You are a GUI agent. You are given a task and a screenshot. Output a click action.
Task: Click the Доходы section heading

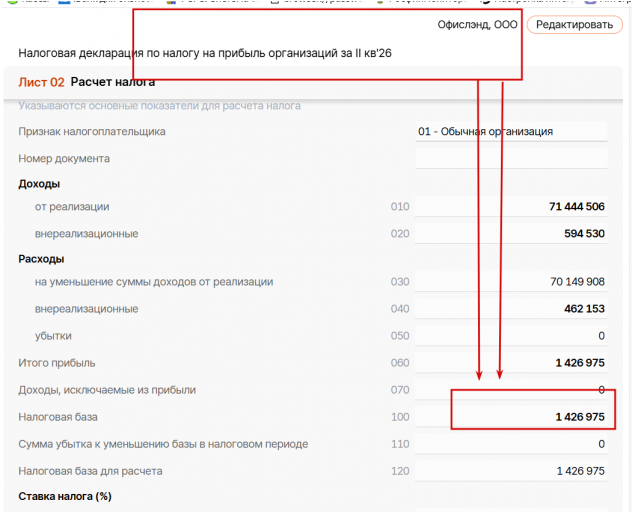point(39,184)
